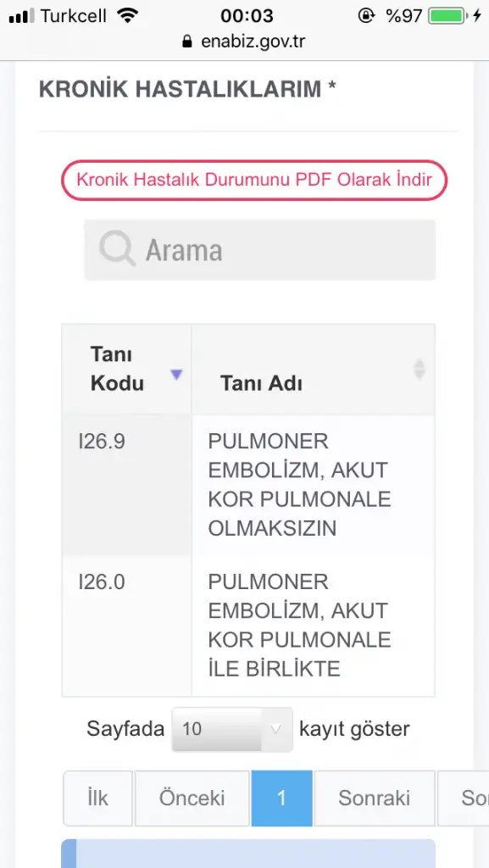Tap the padlock icon beside enabiz.gov.tr
Screen dimensions: 489x868
click(187, 42)
